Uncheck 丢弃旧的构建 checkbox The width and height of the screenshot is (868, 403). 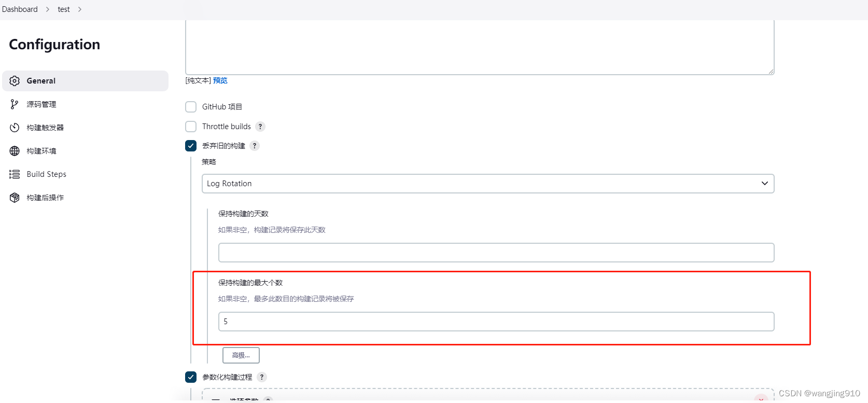tap(191, 146)
